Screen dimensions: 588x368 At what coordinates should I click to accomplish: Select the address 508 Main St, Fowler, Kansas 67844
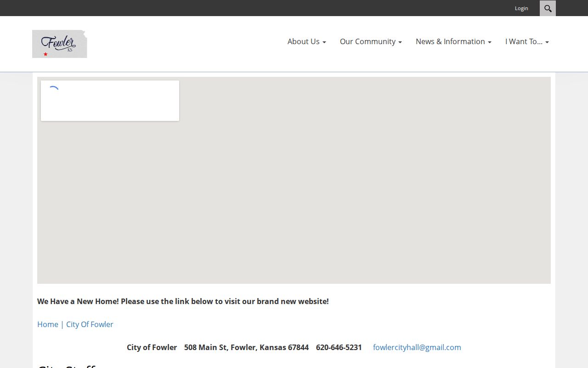point(246,347)
